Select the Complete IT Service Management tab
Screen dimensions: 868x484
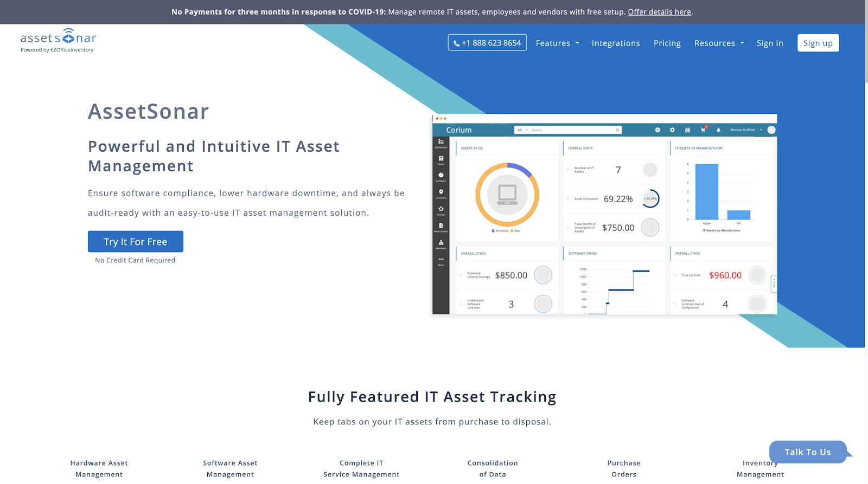tap(361, 469)
